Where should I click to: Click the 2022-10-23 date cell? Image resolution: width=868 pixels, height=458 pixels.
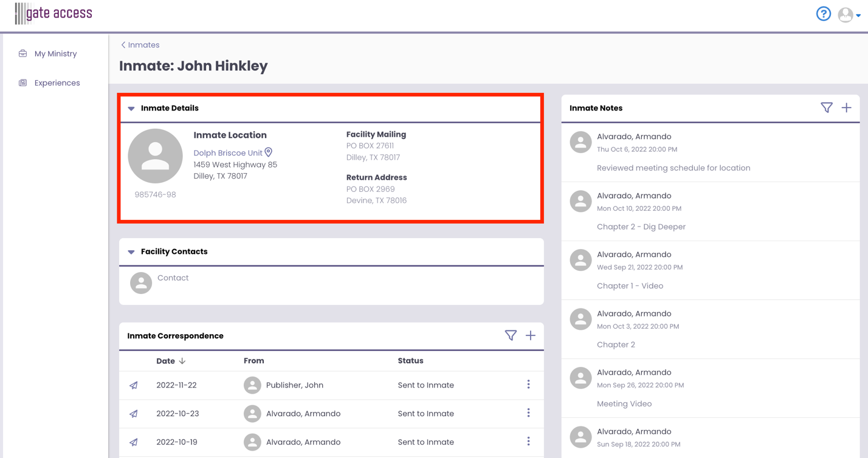[x=177, y=414]
